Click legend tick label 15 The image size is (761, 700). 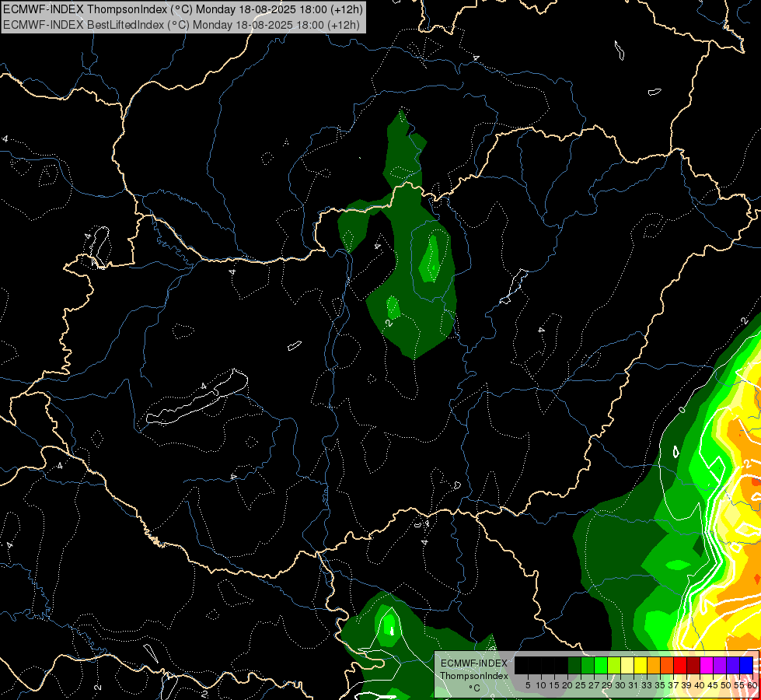(x=554, y=685)
